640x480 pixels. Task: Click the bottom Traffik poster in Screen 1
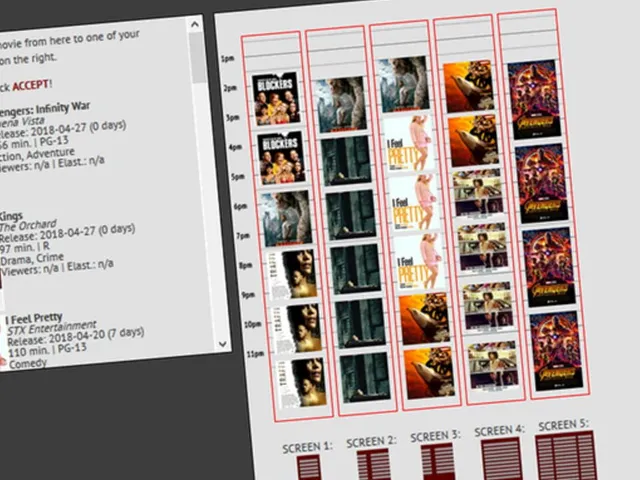301,383
